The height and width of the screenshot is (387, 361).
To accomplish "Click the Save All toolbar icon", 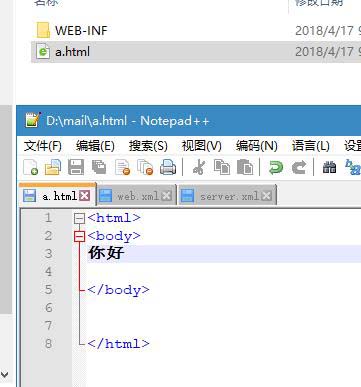I will point(99,167).
